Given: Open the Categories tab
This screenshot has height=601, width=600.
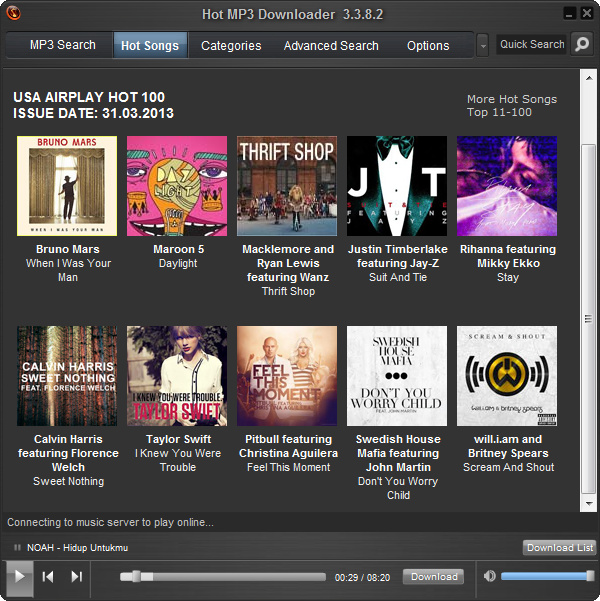Looking at the screenshot, I should pos(231,46).
